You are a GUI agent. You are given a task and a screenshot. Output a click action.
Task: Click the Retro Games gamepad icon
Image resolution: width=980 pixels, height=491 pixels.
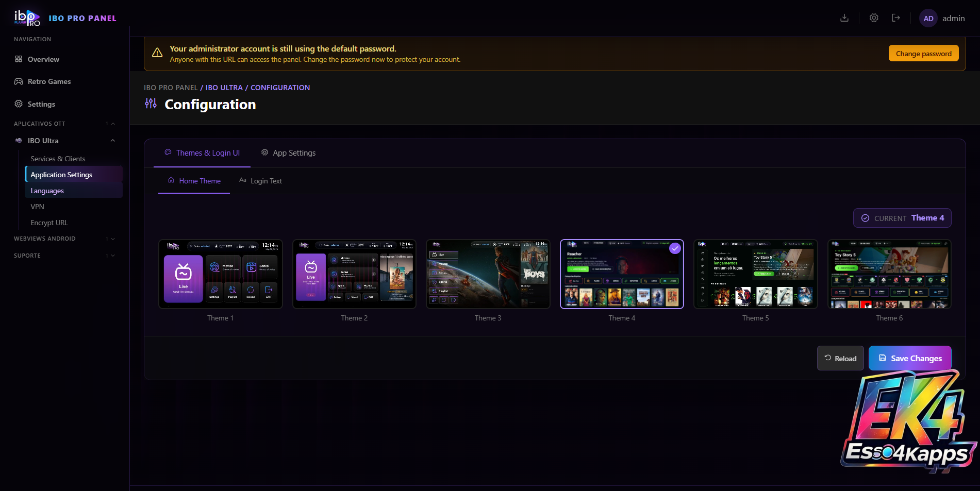(x=19, y=81)
